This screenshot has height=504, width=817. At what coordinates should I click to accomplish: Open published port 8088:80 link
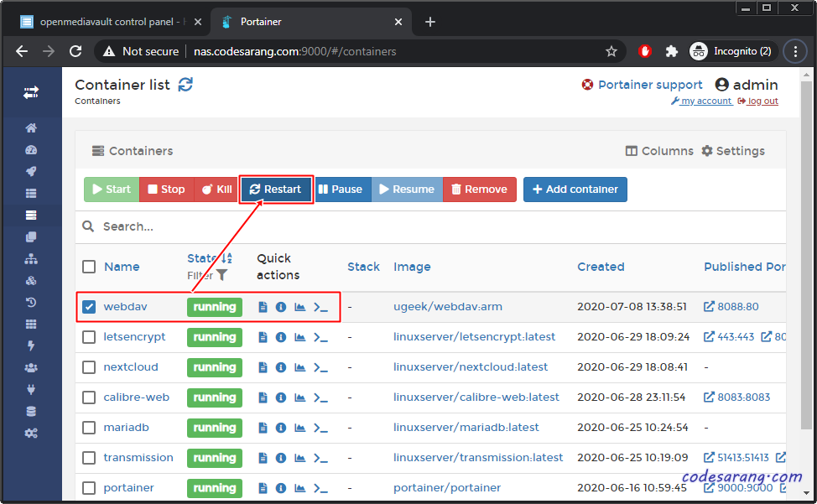tap(731, 307)
